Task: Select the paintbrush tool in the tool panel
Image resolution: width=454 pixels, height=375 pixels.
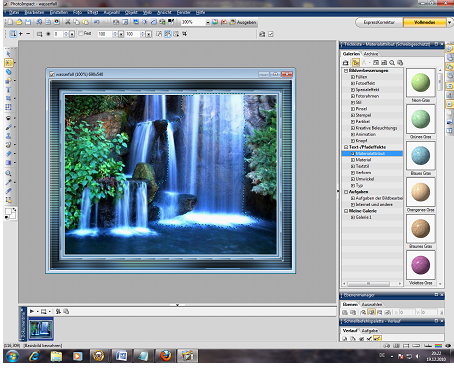Action: [9, 127]
